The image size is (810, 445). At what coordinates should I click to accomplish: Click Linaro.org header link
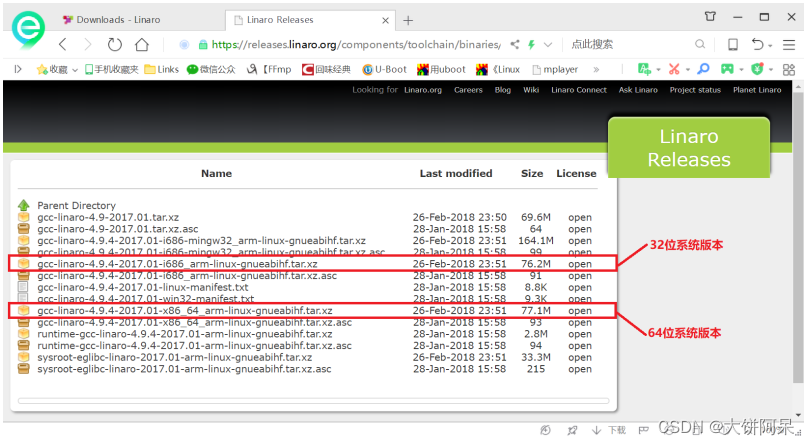coord(423,90)
